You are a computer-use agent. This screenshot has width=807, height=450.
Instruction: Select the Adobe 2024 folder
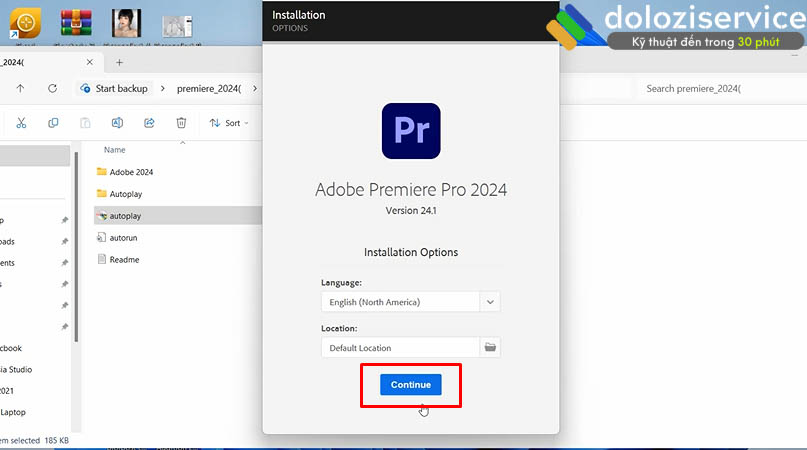(x=130, y=172)
